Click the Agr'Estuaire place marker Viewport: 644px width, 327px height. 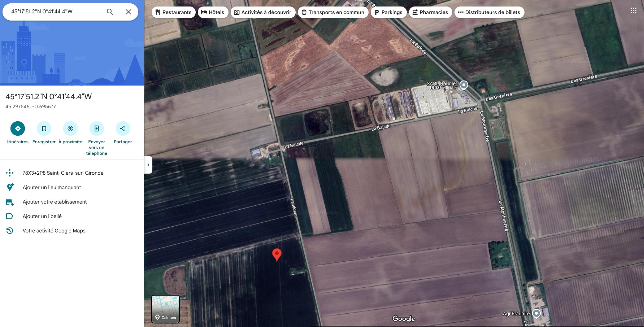point(536,313)
